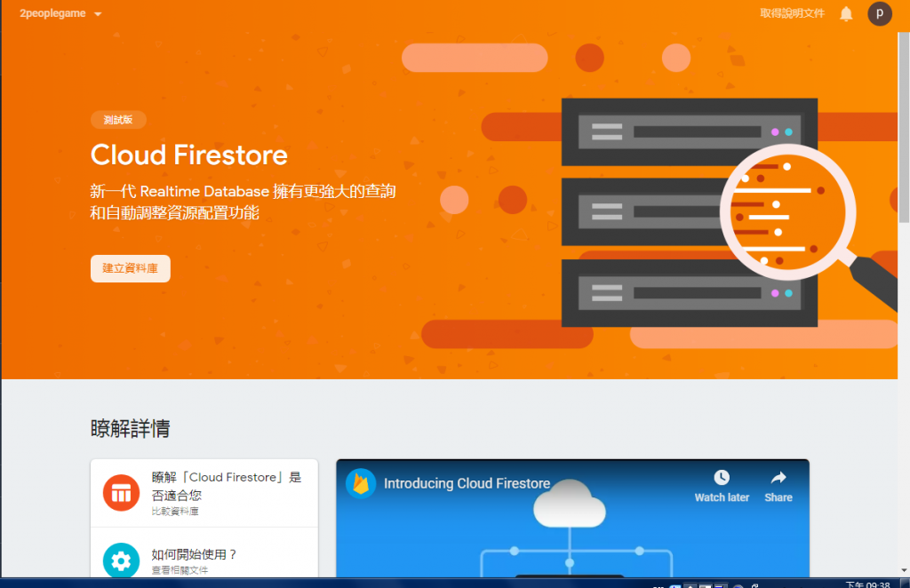
Task: Open the notifications bell
Action: pyautogui.click(x=846, y=13)
